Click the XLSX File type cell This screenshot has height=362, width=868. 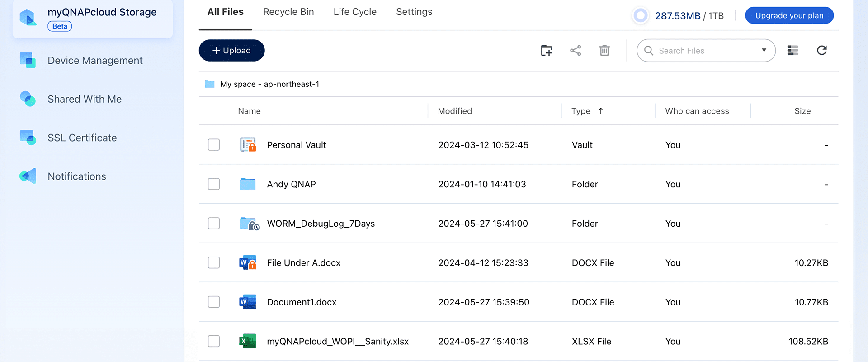(x=591, y=341)
